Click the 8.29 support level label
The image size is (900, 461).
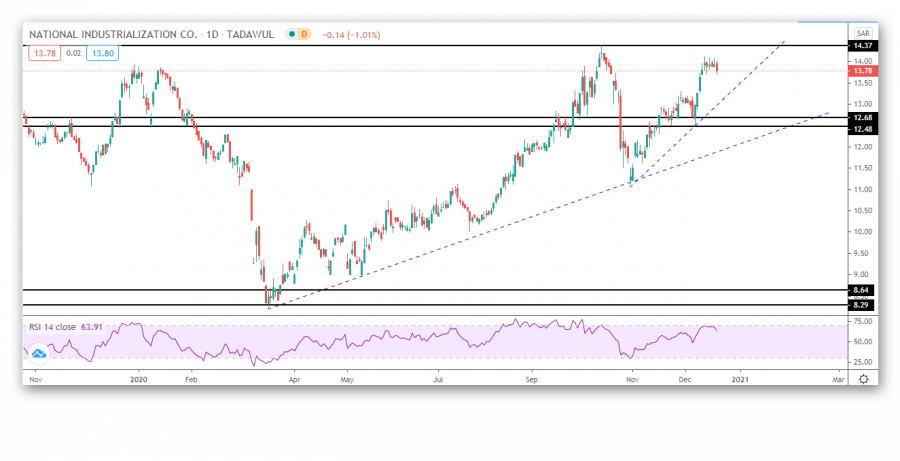862,305
